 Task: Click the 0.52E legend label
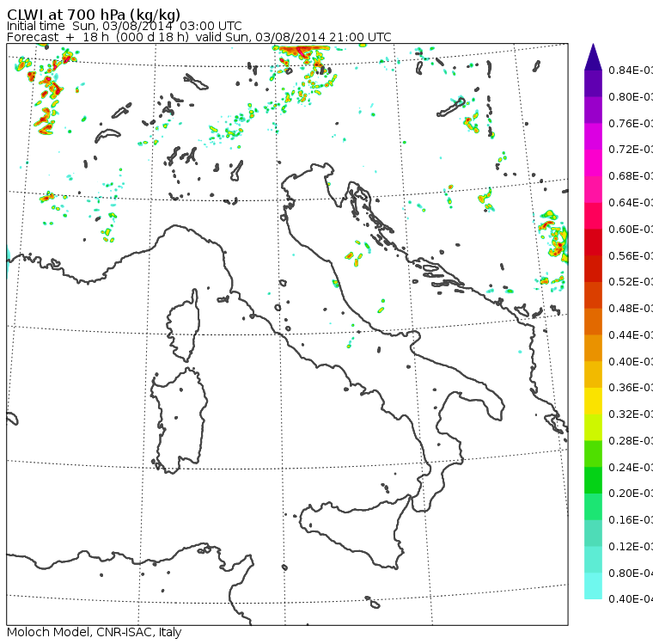(631, 282)
